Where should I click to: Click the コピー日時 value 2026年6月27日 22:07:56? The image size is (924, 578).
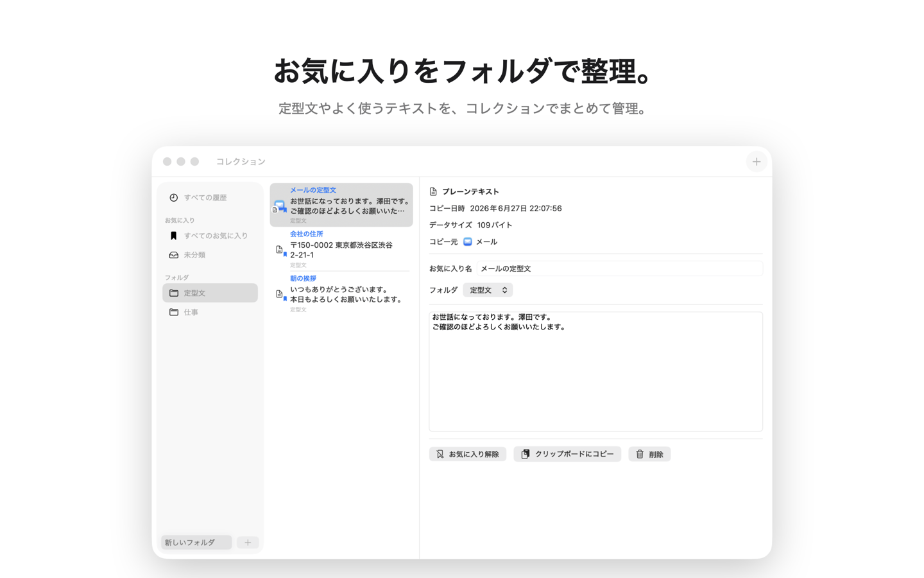pos(516,208)
